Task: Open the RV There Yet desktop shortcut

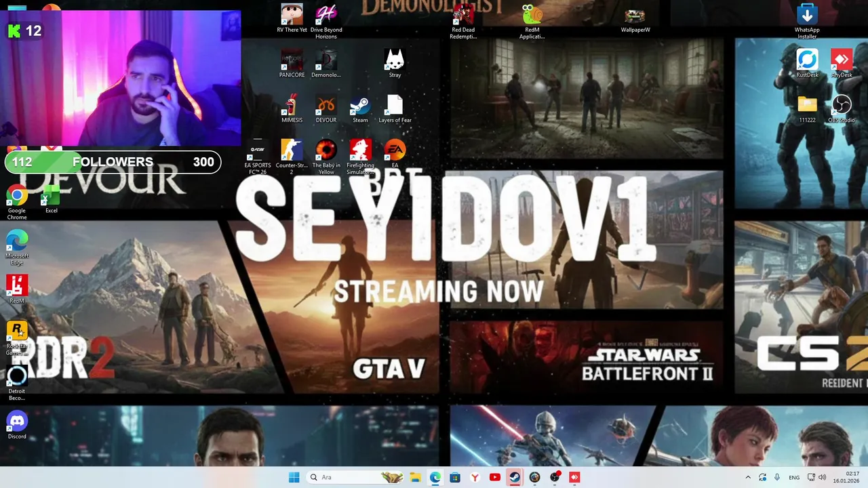Action: (292, 18)
